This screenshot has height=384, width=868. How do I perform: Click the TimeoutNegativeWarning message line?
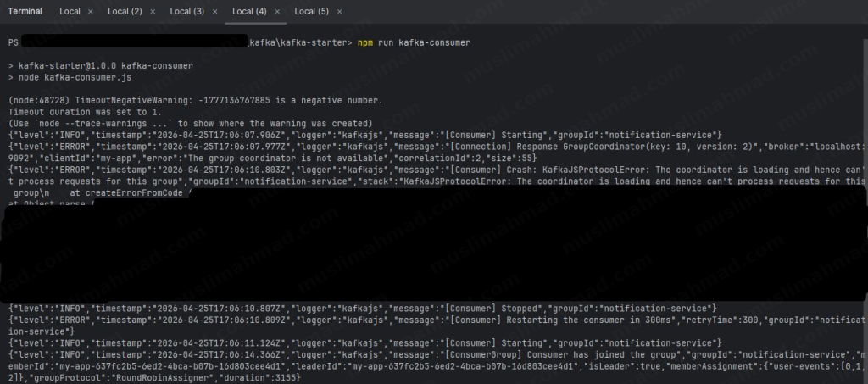click(195, 101)
